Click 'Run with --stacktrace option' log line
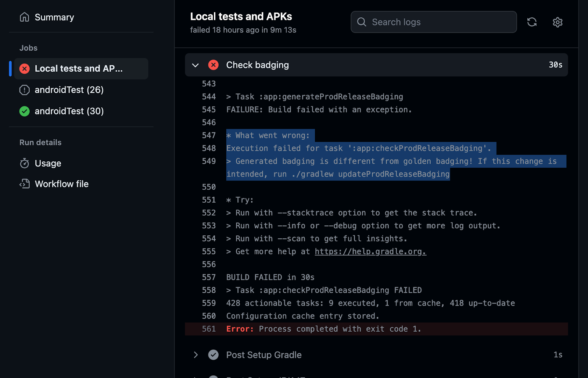 click(351, 213)
